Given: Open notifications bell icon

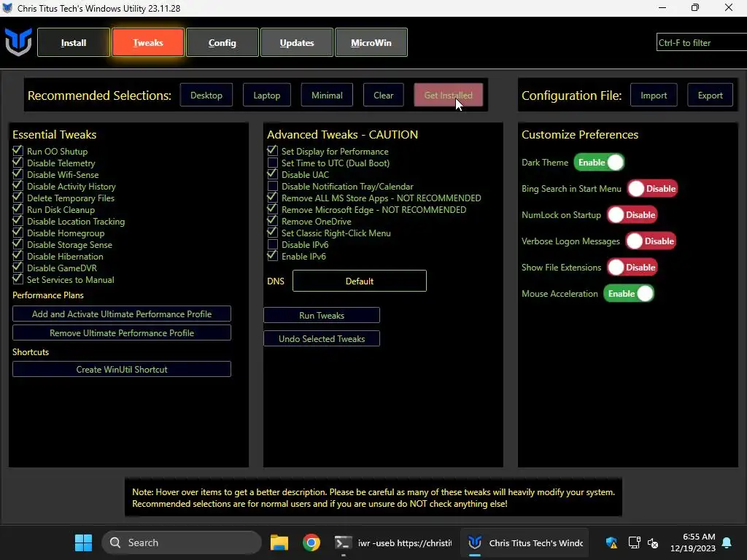Looking at the screenshot, I should click(x=727, y=542).
